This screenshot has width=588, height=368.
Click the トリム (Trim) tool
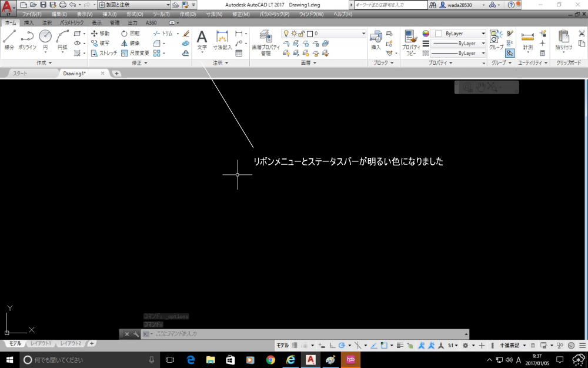click(163, 34)
